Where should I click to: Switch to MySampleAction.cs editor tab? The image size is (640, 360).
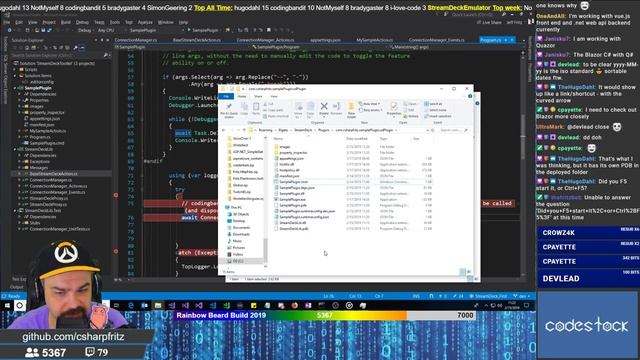(374, 40)
